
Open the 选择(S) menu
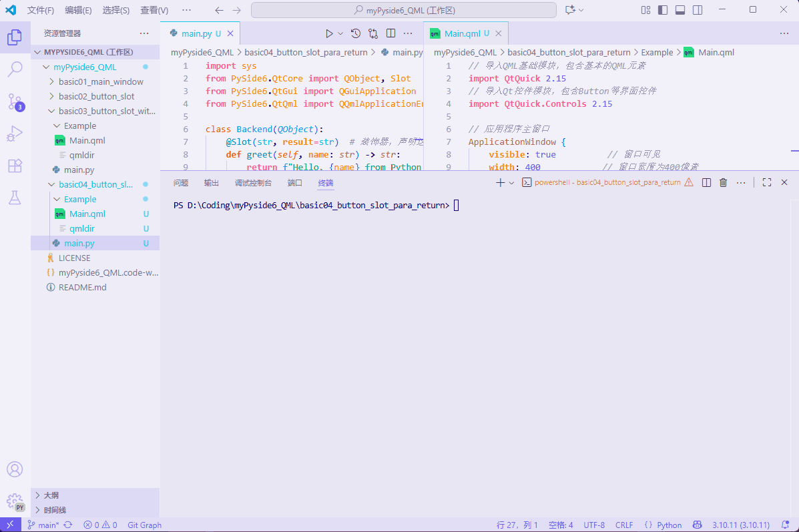[115, 10]
